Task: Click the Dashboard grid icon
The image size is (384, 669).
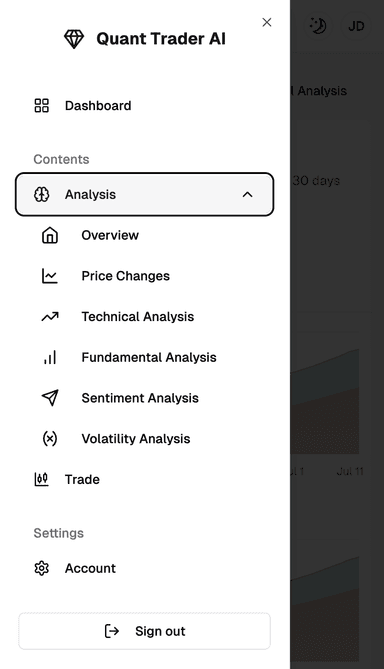Action: coord(41,105)
